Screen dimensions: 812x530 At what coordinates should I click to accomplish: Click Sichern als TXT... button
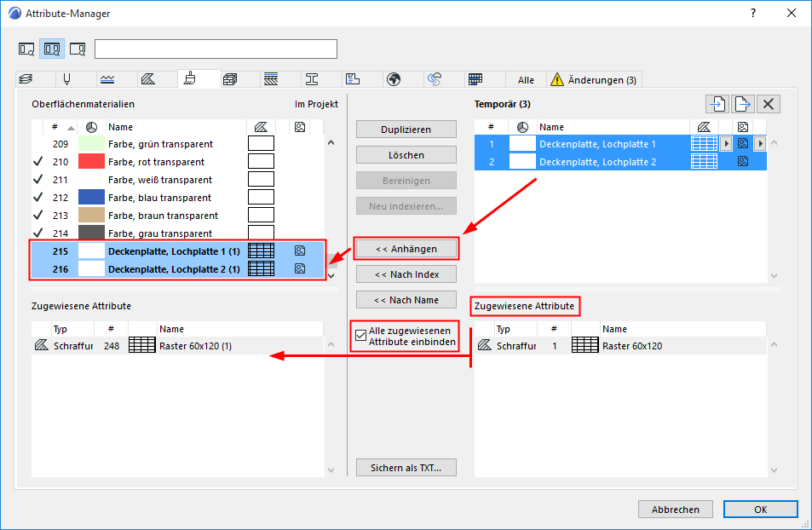point(406,467)
